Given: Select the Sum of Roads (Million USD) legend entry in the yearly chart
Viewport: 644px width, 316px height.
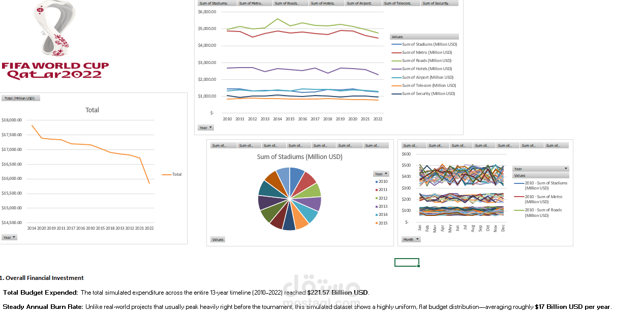Looking at the screenshot, I should point(421,60).
